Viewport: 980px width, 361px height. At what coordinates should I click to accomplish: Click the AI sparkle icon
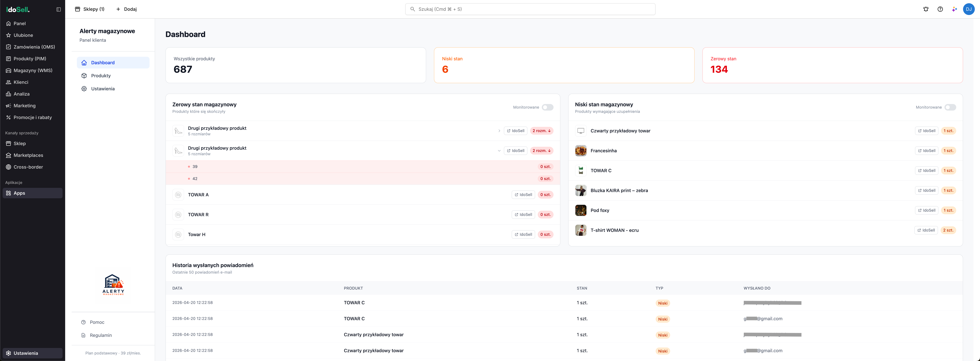[954, 9]
